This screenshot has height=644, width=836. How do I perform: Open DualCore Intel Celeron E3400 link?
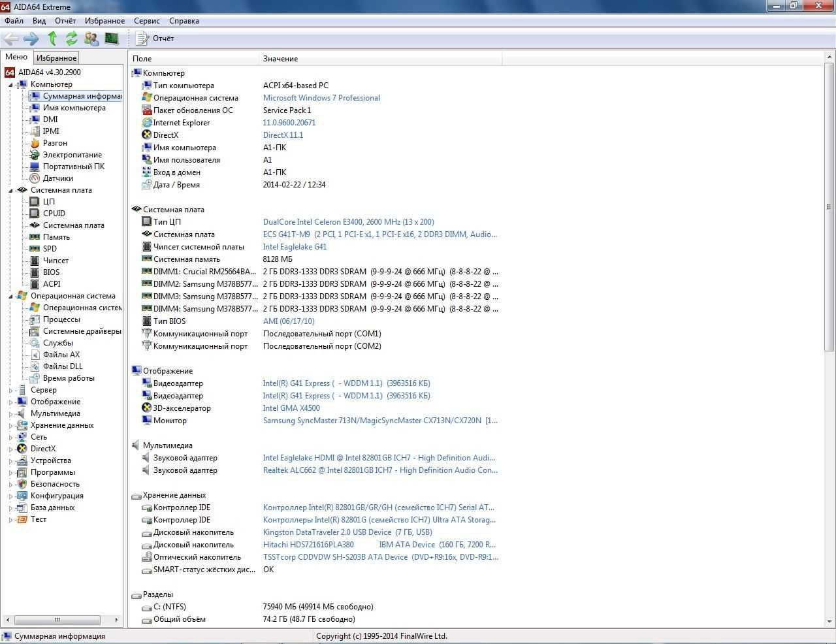348,222
